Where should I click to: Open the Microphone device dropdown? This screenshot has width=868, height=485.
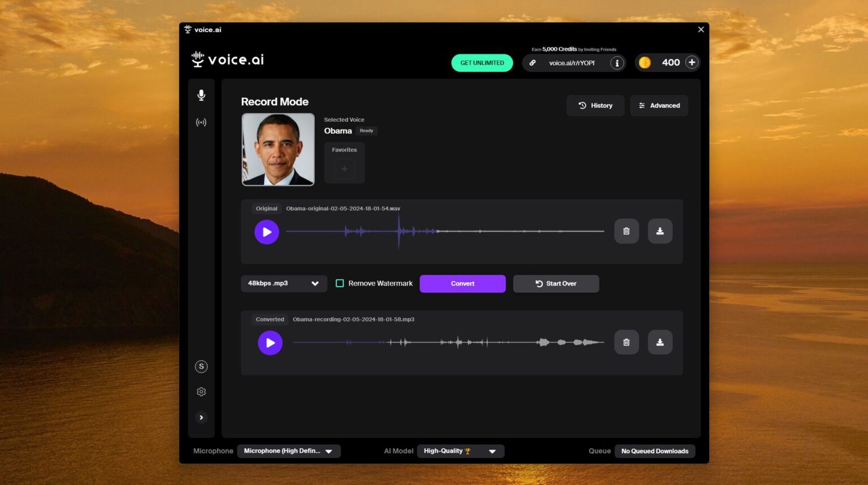tap(289, 451)
